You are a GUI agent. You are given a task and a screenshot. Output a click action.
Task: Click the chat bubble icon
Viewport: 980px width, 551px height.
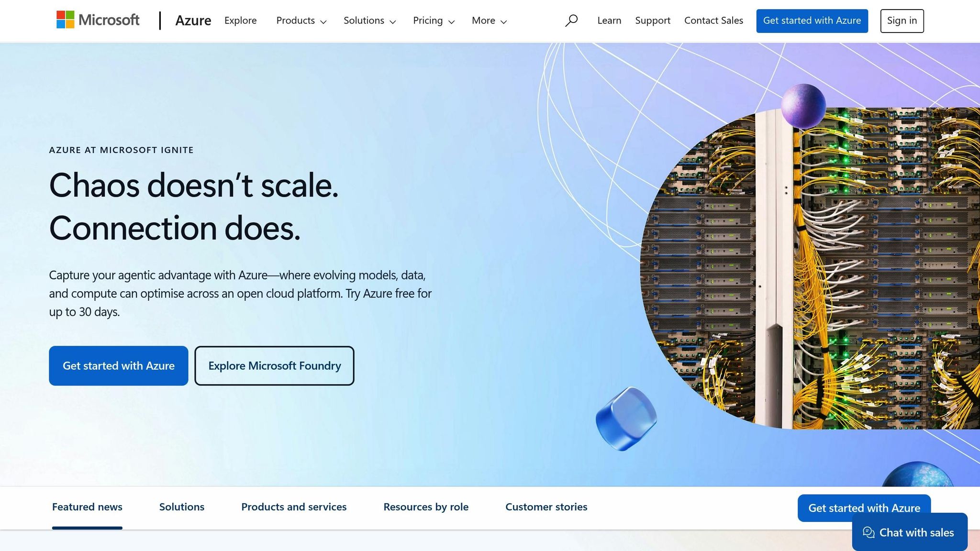(x=869, y=532)
